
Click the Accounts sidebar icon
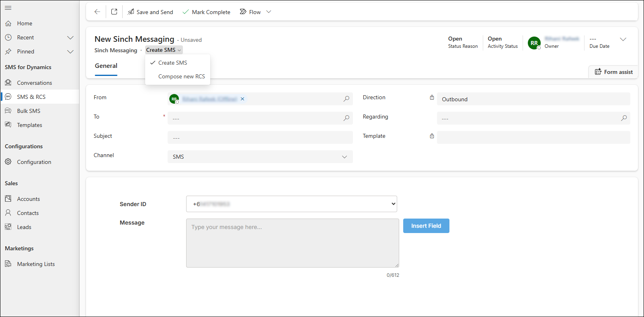coord(8,199)
